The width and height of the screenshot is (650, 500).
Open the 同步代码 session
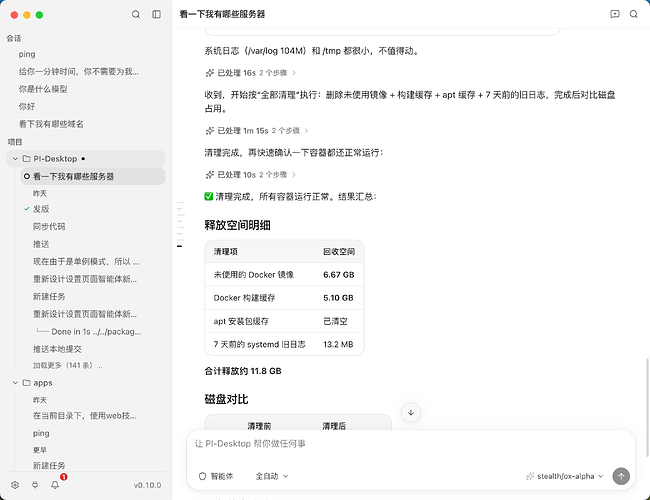[49, 226]
